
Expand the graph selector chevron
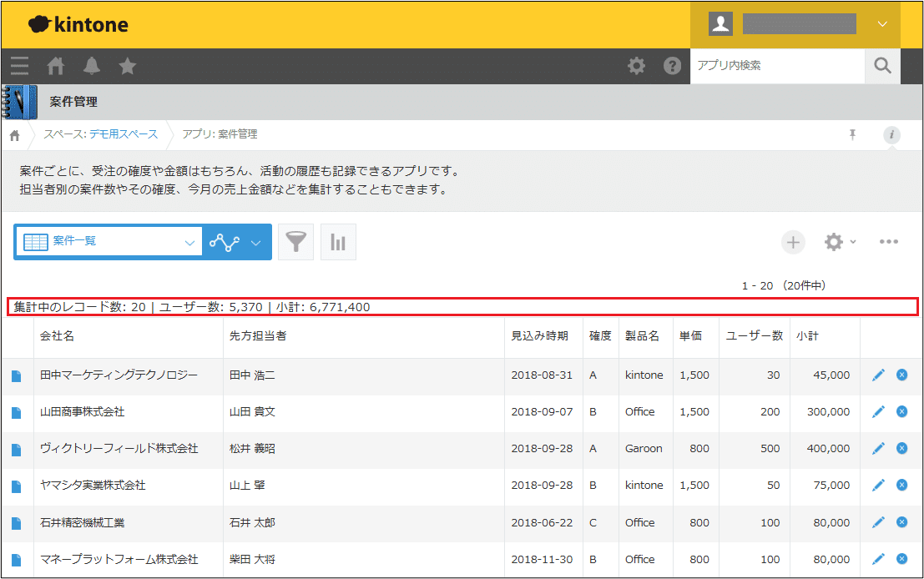pyautogui.click(x=255, y=243)
